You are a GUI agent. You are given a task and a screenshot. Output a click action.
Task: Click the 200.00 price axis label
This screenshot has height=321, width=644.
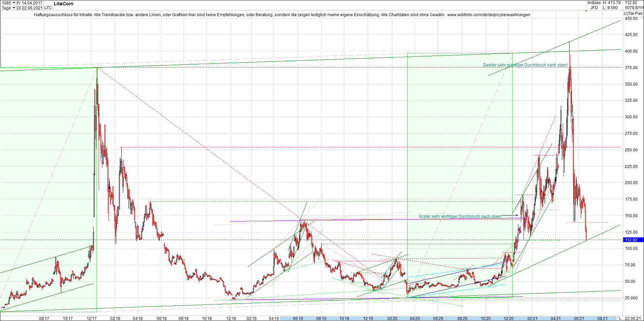[631, 183]
